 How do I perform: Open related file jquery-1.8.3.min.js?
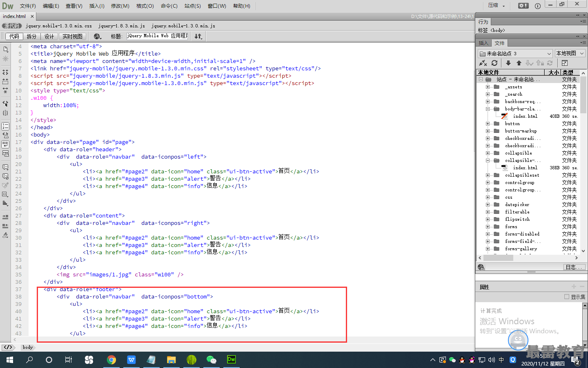(122, 26)
